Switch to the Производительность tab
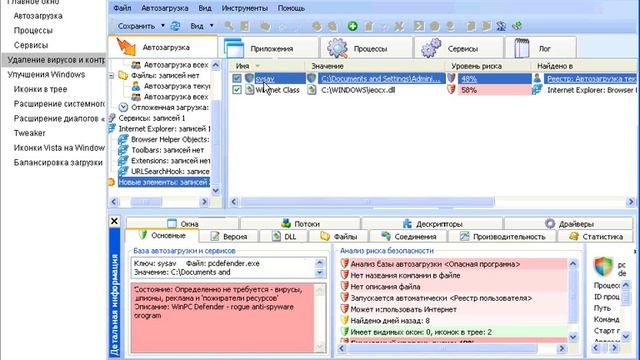The width and height of the screenshot is (640, 360). (x=503, y=236)
